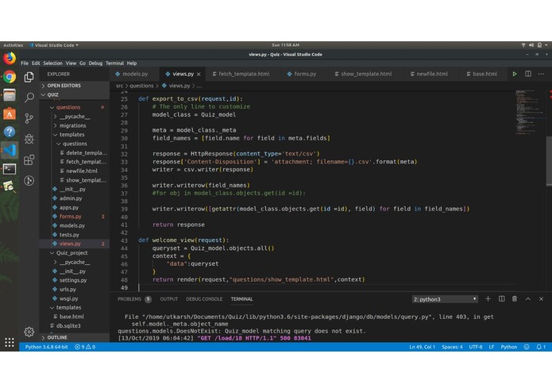Switch to DEBUG CONSOLE tab

pyautogui.click(x=204, y=299)
